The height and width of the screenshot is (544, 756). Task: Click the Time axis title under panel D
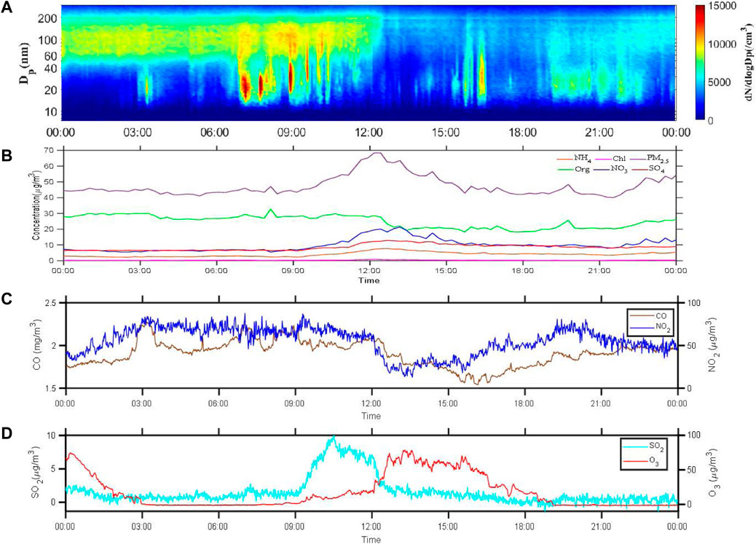tap(371, 539)
